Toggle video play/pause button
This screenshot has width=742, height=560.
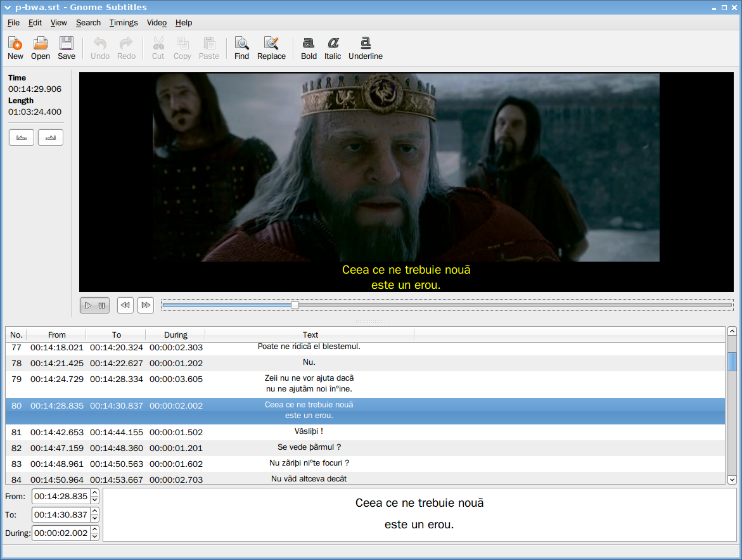pyautogui.click(x=94, y=305)
